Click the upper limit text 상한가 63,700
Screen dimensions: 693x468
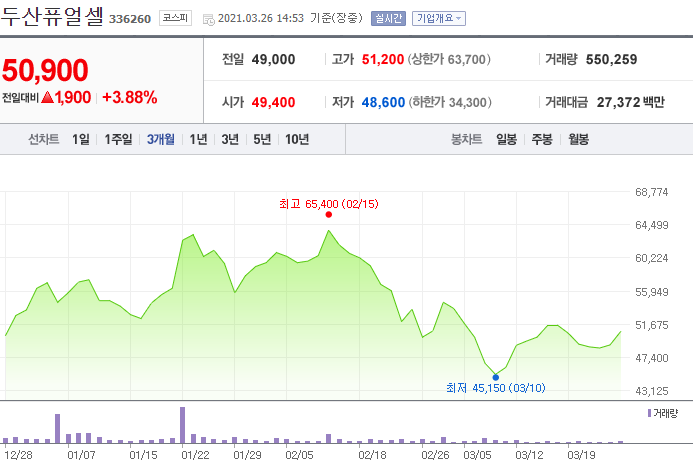449,59
